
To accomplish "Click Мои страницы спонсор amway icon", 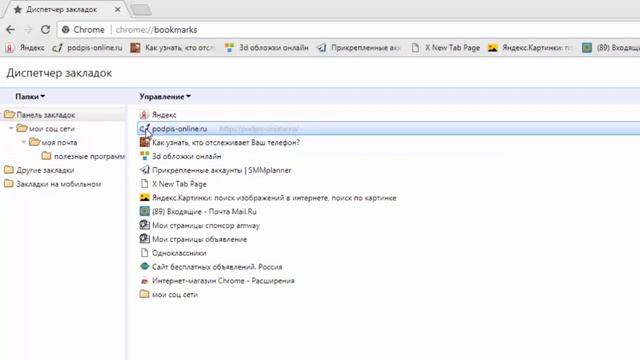I will pyautogui.click(x=144, y=225).
